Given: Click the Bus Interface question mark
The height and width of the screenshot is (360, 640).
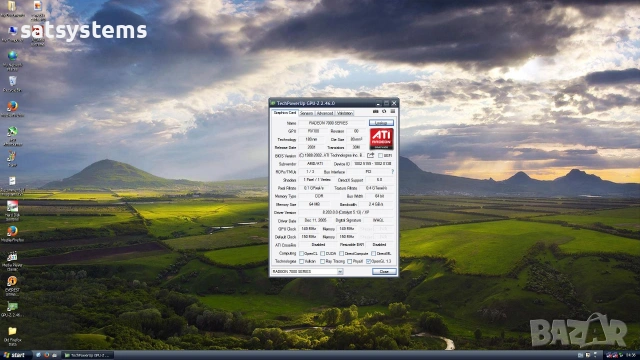Looking at the screenshot, I should [393, 172].
